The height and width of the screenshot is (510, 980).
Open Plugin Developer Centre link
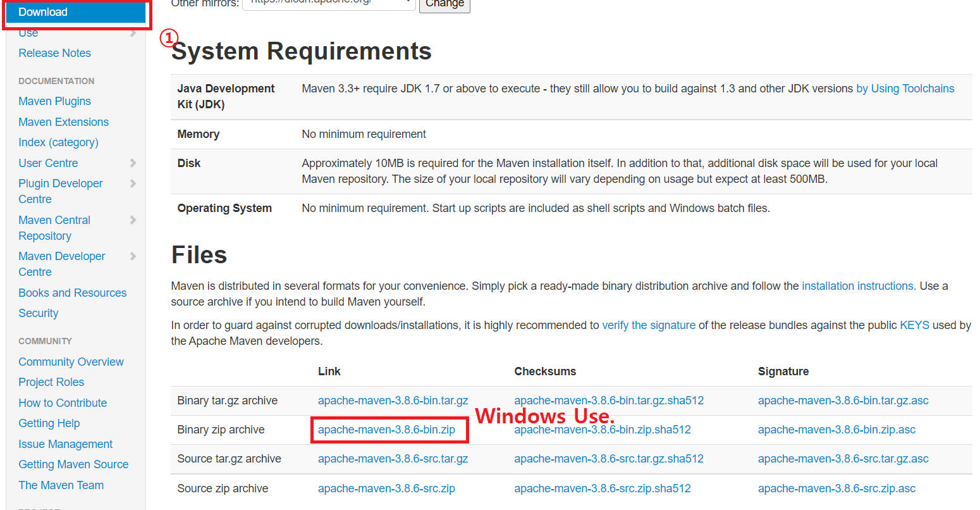(x=61, y=191)
